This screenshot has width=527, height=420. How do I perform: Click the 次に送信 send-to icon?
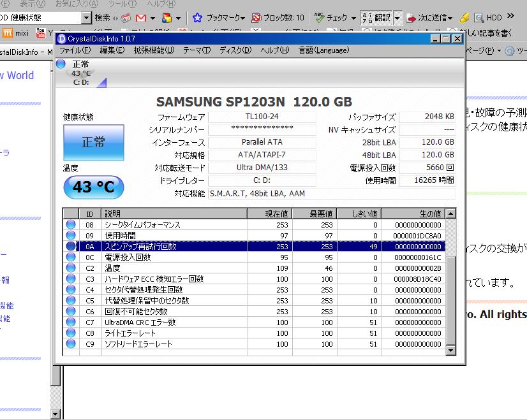pos(411,18)
